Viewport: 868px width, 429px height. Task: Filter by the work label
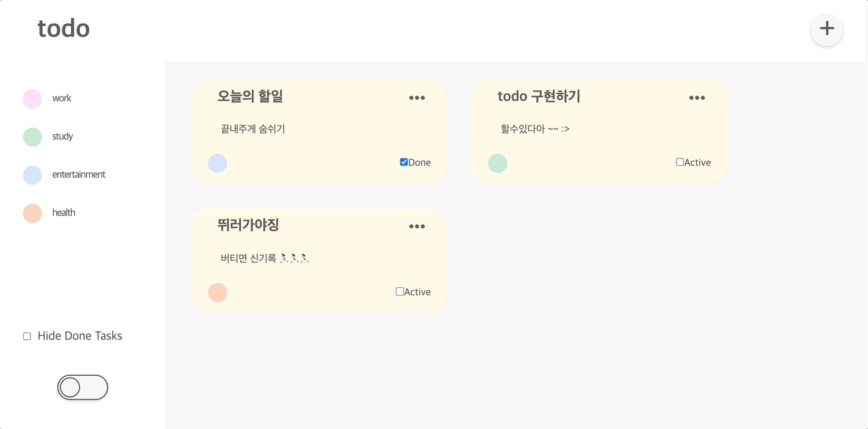[61, 98]
